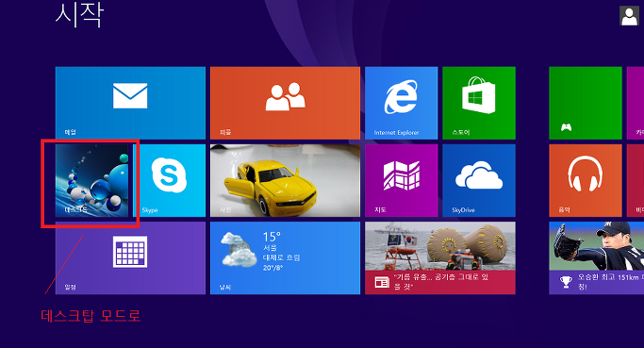This screenshot has width=644, height=348.
Task: Open the News tile with boat photo
Action: [x=440, y=258]
